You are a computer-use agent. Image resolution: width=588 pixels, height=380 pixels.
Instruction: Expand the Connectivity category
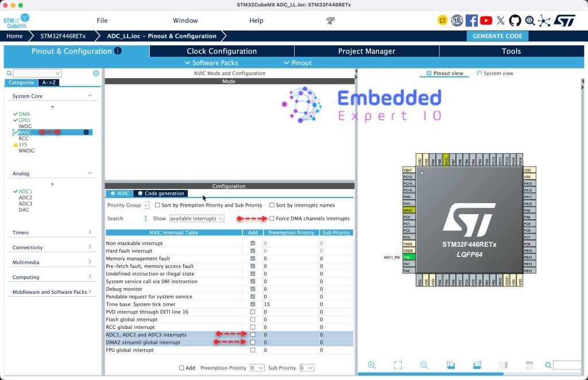tap(52, 247)
